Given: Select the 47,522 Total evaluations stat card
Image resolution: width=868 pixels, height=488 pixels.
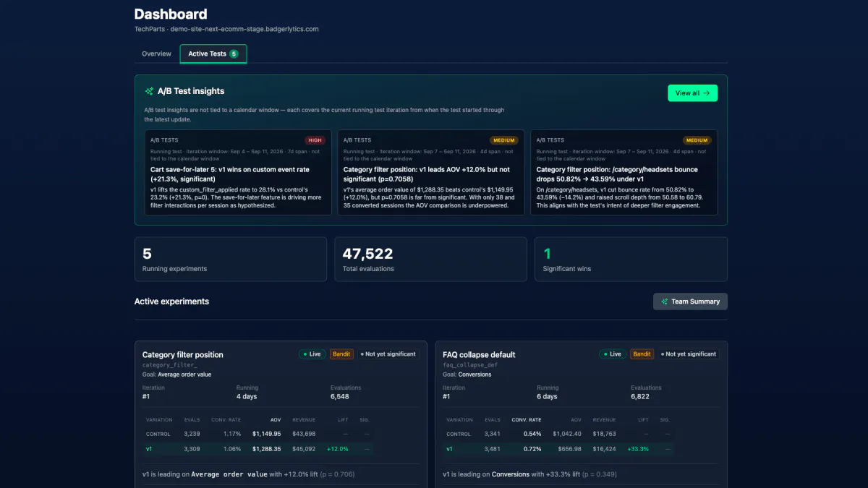Looking at the screenshot, I should (431, 260).
